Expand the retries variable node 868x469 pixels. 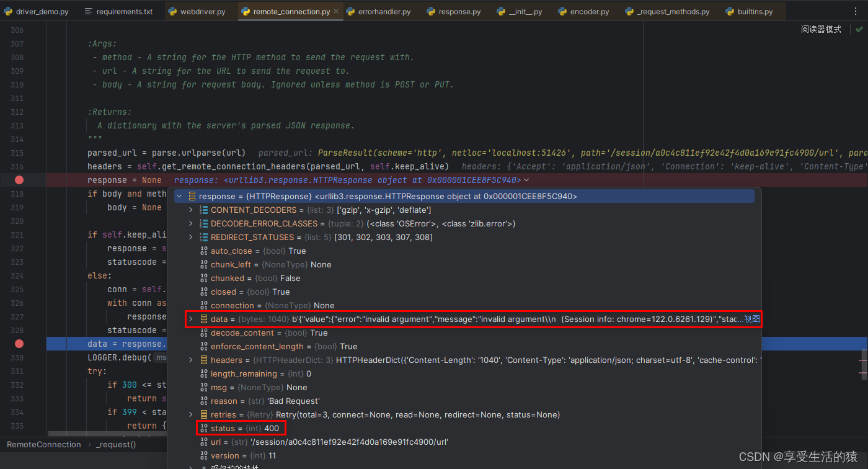(191, 414)
